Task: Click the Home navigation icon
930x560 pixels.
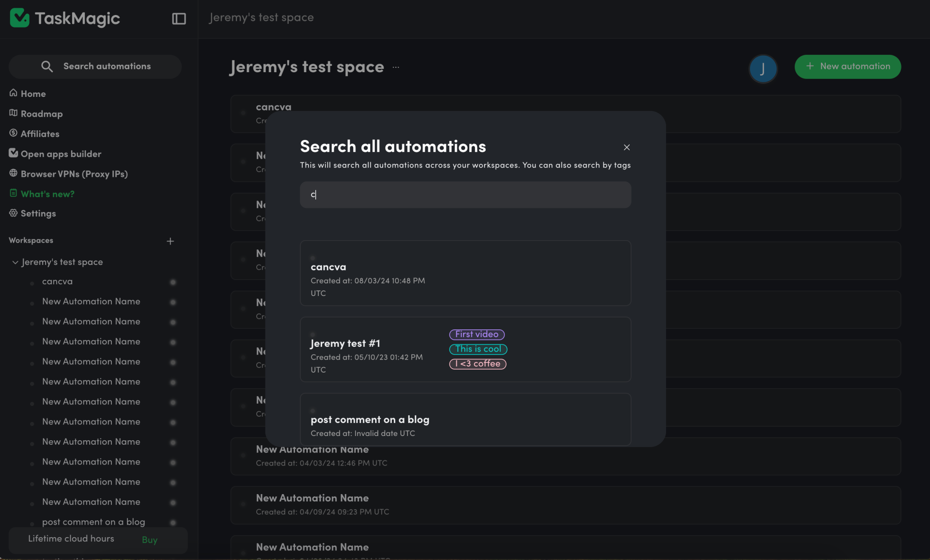Action: (13, 93)
